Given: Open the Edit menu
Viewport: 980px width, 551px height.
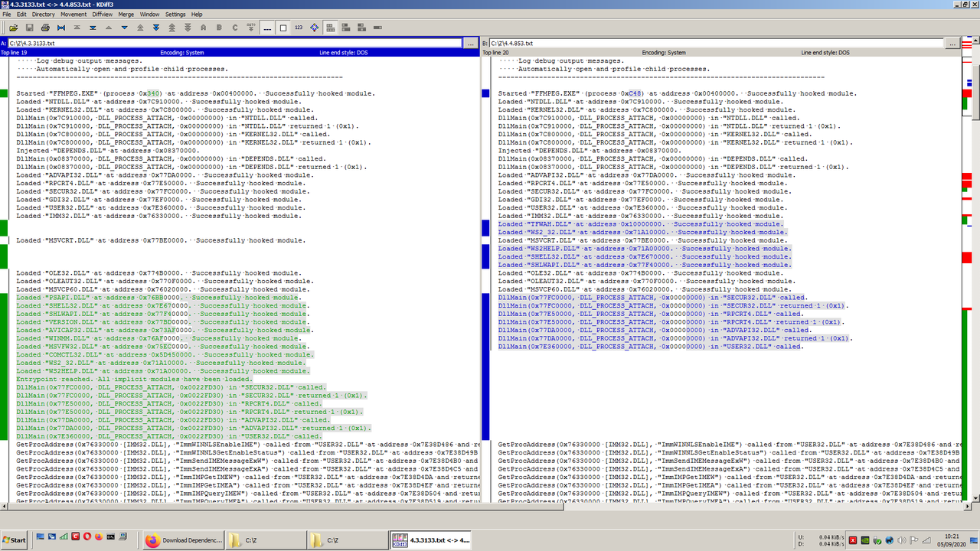Looking at the screenshot, I should pyautogui.click(x=21, y=14).
